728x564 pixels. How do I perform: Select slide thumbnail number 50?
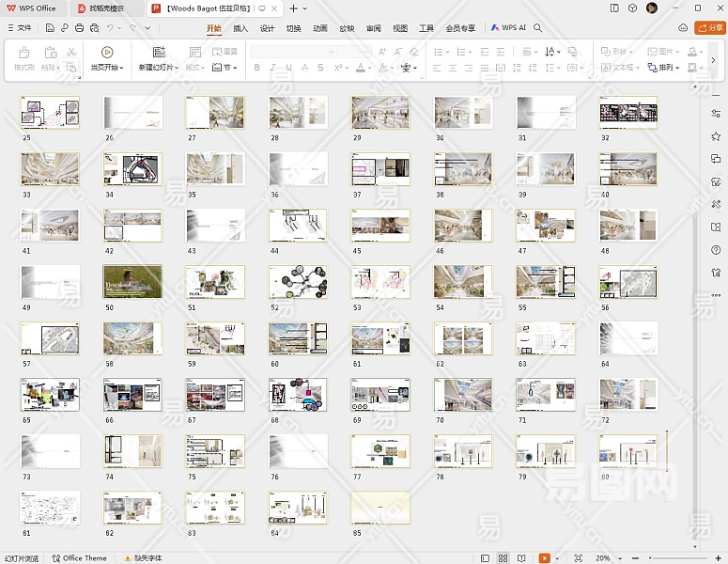click(132, 282)
